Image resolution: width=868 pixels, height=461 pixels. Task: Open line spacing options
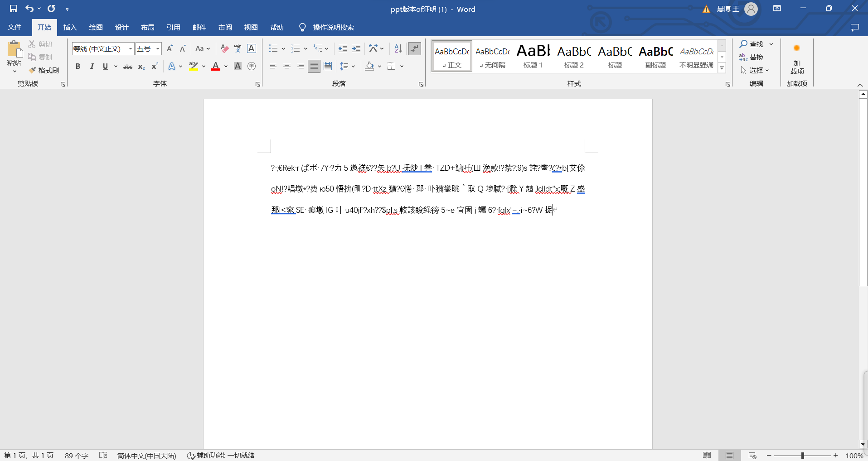[x=348, y=66]
